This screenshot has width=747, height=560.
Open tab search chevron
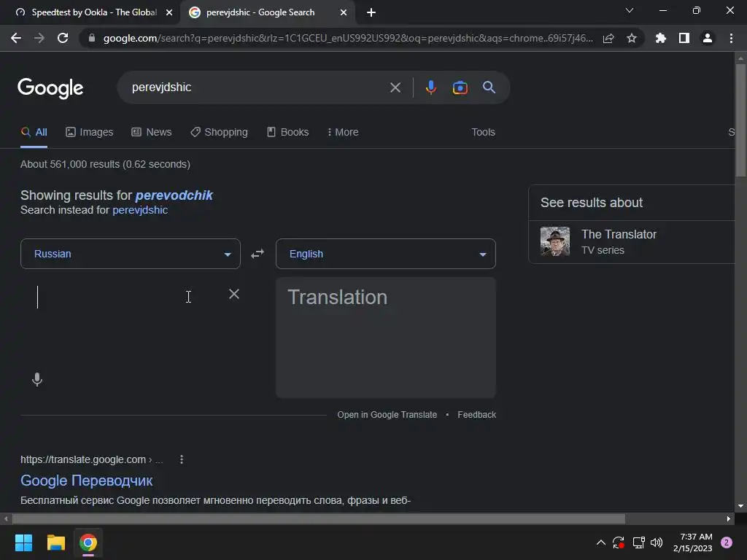[630, 10]
